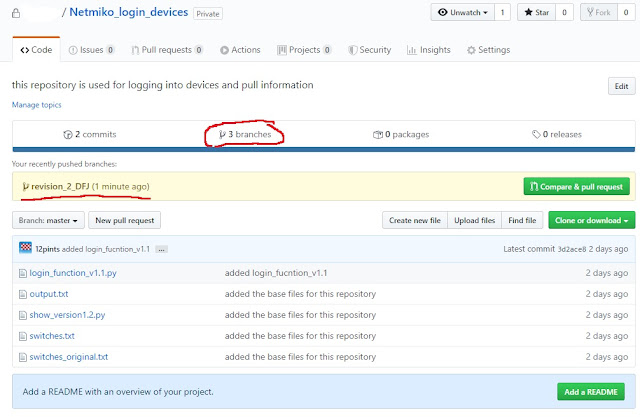
Task: Click the watchers count 1
Action: click(502, 12)
